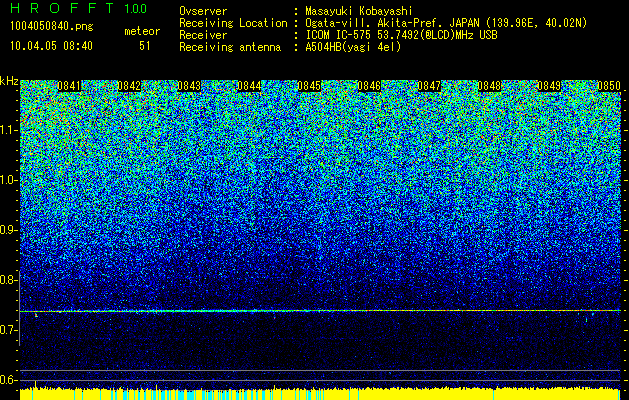Click the 0846 time marker

369,86
